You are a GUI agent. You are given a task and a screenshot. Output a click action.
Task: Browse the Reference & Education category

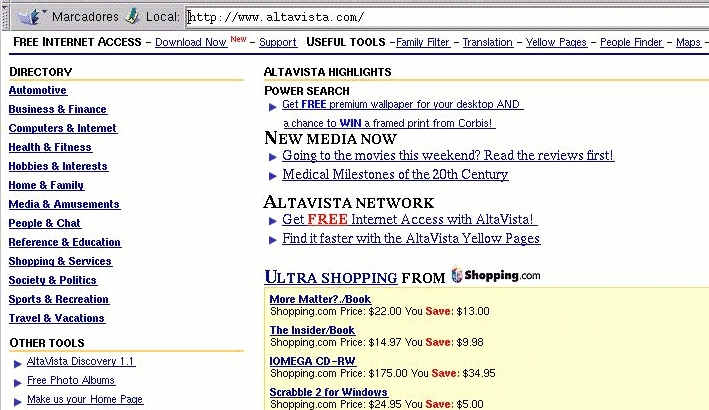click(x=65, y=242)
